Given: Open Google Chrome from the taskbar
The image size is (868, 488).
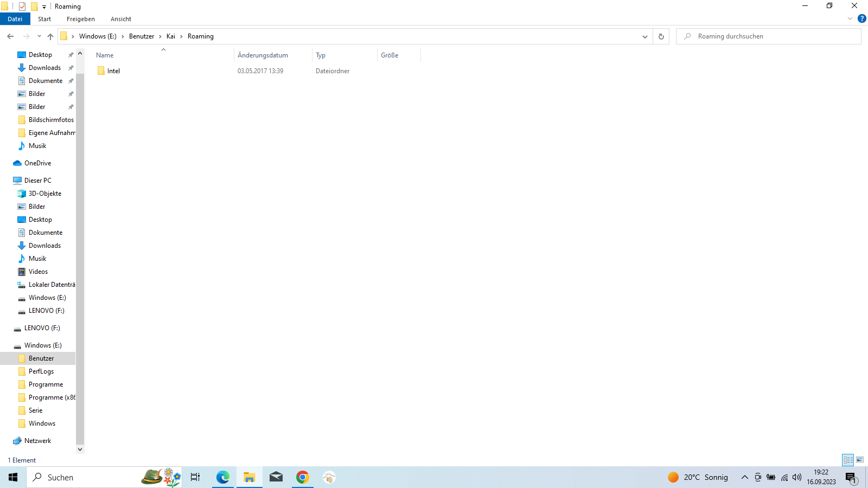Looking at the screenshot, I should point(303,477).
